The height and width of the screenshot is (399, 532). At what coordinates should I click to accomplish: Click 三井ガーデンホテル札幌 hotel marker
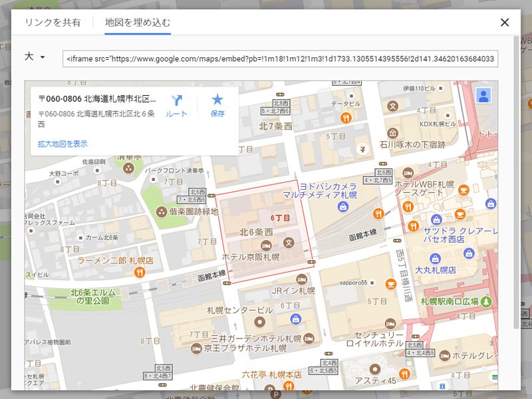pyautogui.click(x=309, y=338)
